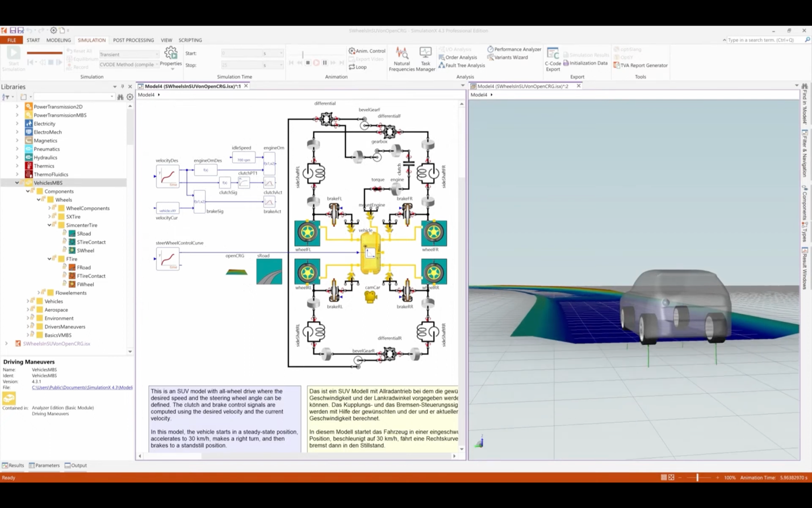Toggle the animation Loop option
The height and width of the screenshot is (508, 812).
pos(358,67)
